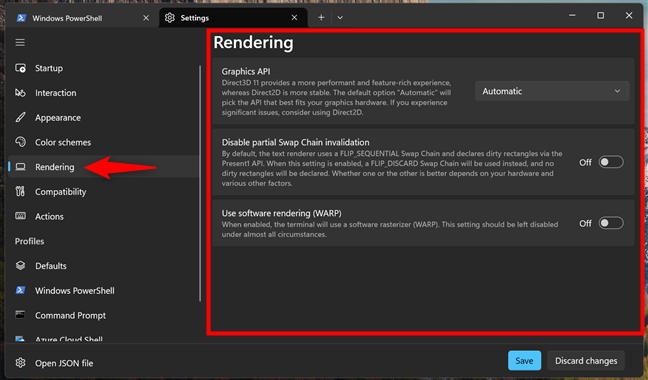Click the Interaction pointer icon
Viewport: 648px width, 380px height.
(20, 93)
